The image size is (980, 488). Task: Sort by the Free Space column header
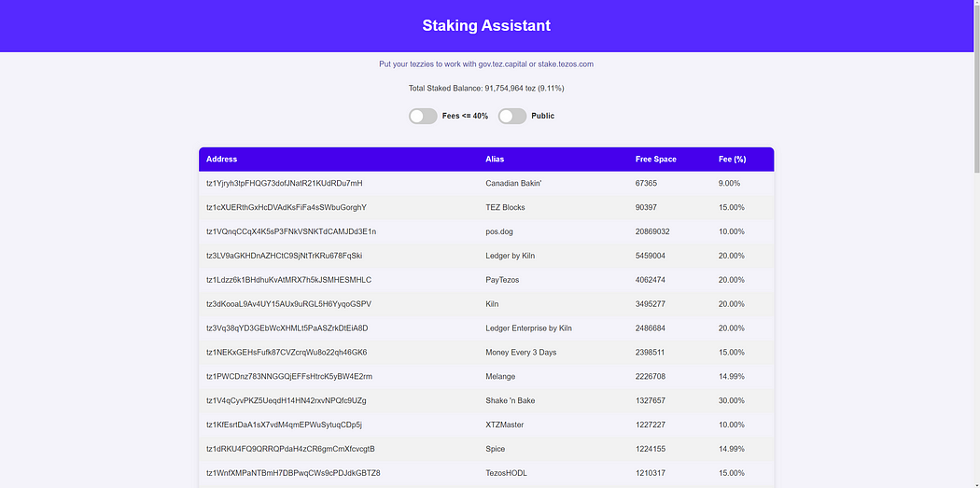coord(655,160)
